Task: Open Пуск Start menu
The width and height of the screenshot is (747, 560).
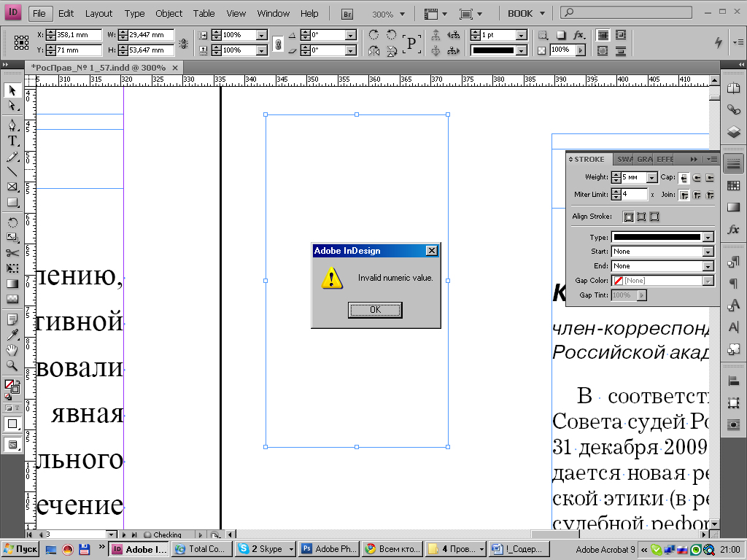Action: (x=20, y=549)
